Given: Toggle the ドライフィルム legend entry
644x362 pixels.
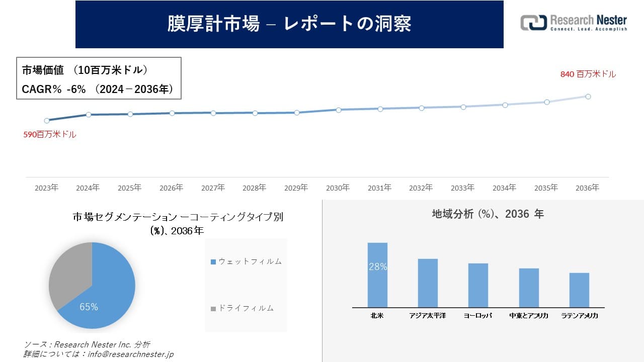Looking at the screenshot, I should (244, 308).
